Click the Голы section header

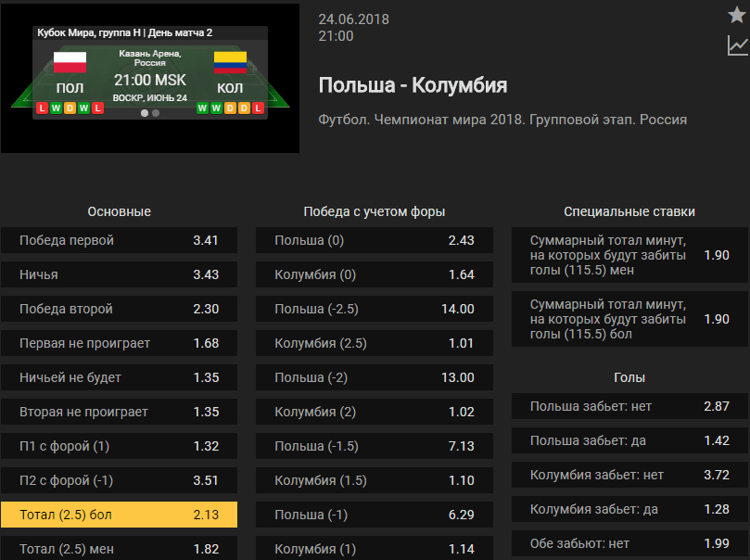pos(629,377)
